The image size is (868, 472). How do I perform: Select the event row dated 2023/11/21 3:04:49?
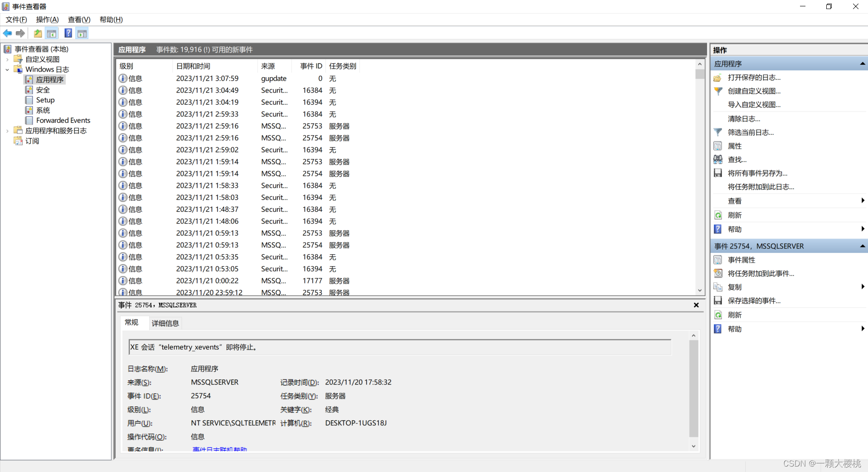tap(406, 90)
